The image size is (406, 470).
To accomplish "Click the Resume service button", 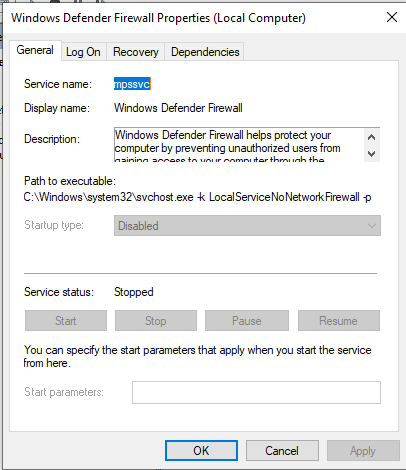I will coord(339,321).
